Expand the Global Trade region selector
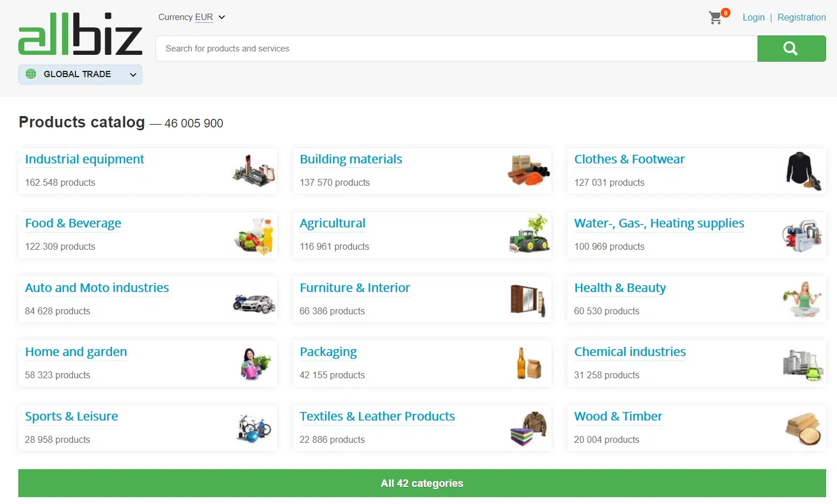Image resolution: width=837 pixels, height=504 pixels. (80, 74)
